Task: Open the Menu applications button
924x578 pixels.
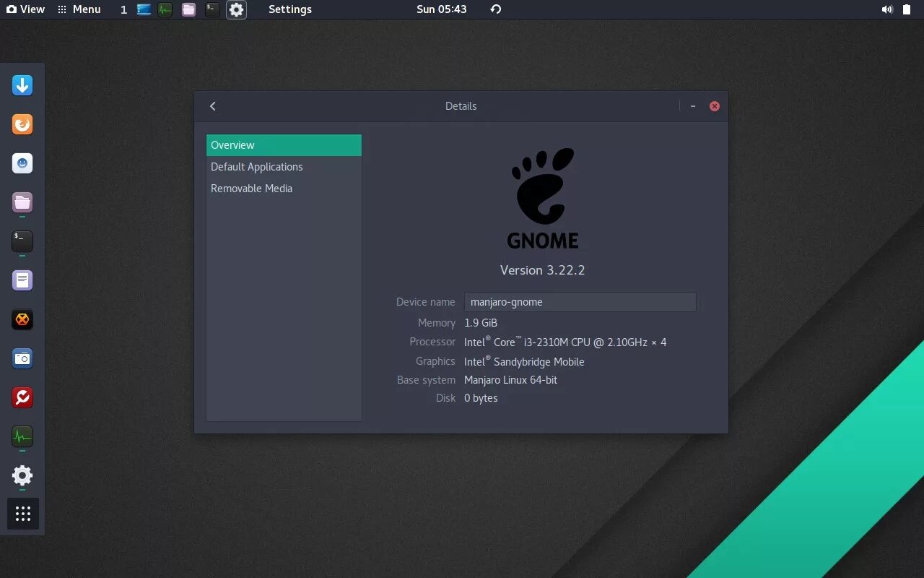Action: click(79, 9)
